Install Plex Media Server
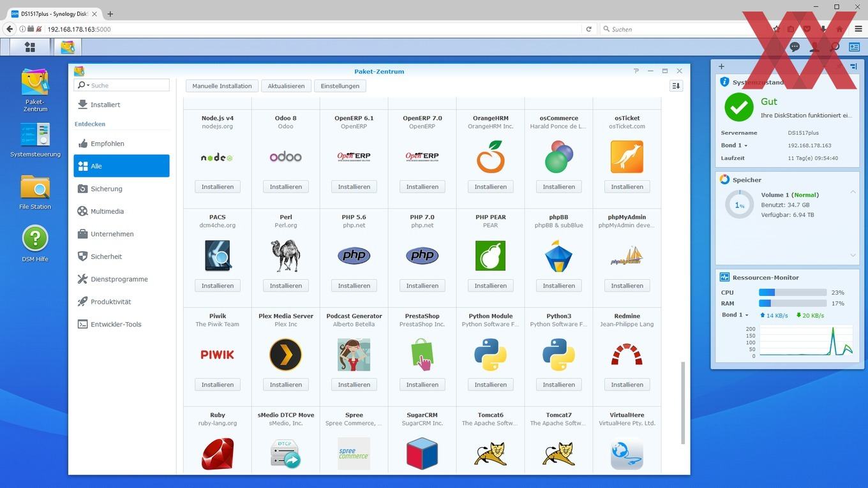The width and height of the screenshot is (868, 488). (x=286, y=385)
